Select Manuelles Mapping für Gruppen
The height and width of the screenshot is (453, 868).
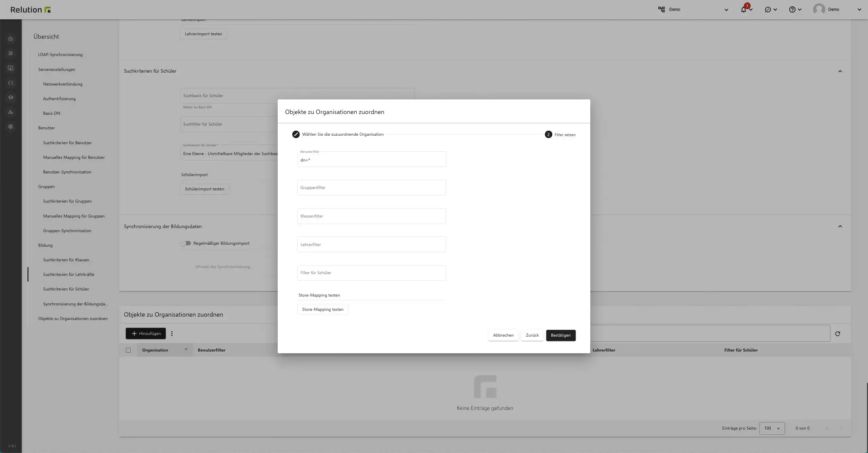tap(74, 216)
